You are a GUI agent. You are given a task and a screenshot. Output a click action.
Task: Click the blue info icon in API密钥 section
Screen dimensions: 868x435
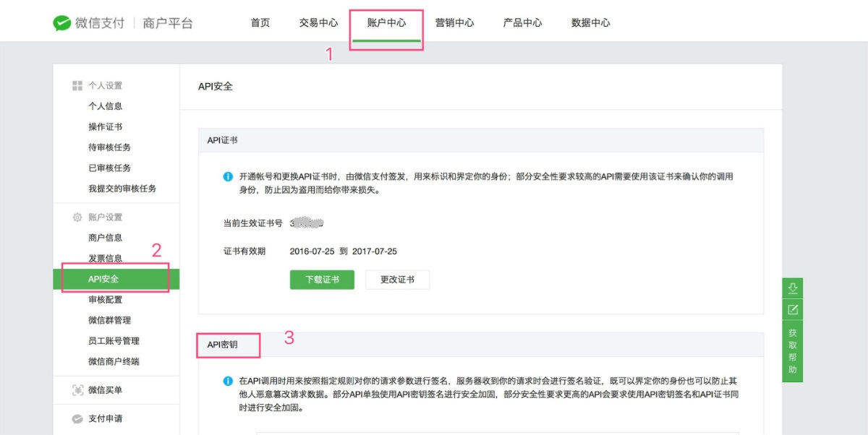(228, 381)
